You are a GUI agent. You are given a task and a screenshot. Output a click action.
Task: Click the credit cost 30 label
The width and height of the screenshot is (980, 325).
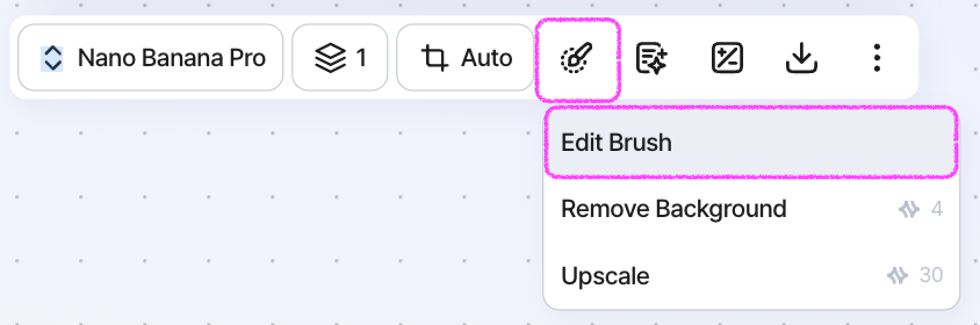click(x=931, y=275)
